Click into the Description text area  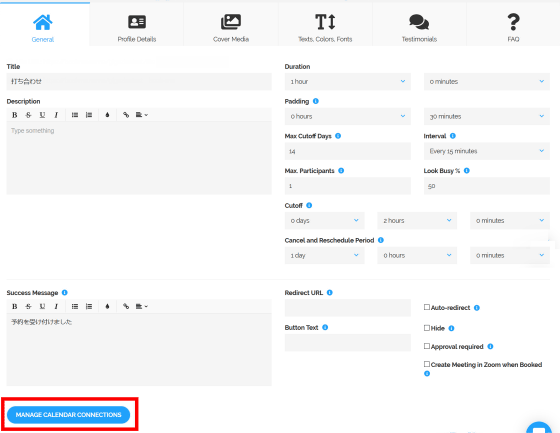coord(139,158)
